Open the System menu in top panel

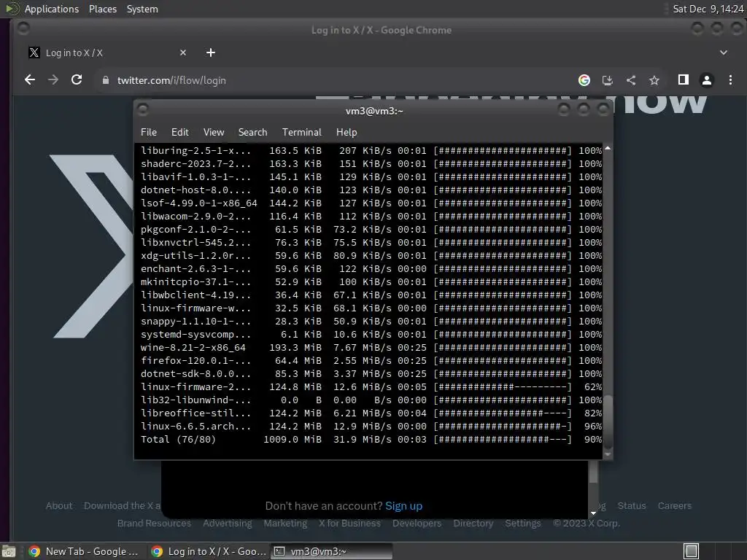pos(142,9)
